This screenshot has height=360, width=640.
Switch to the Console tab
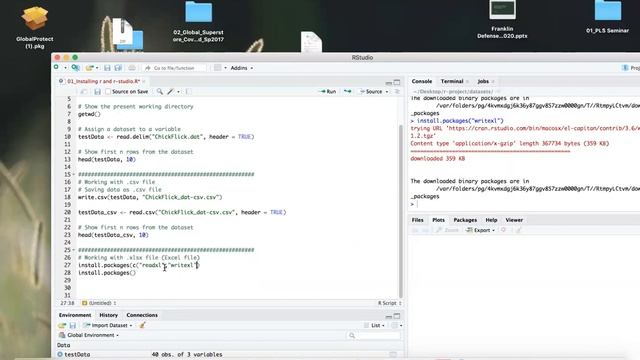422,81
